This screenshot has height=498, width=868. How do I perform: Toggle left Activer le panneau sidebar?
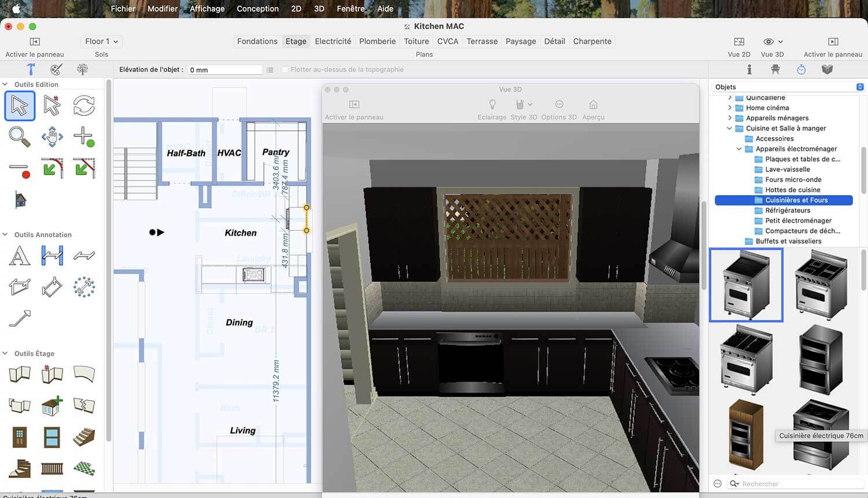point(35,42)
